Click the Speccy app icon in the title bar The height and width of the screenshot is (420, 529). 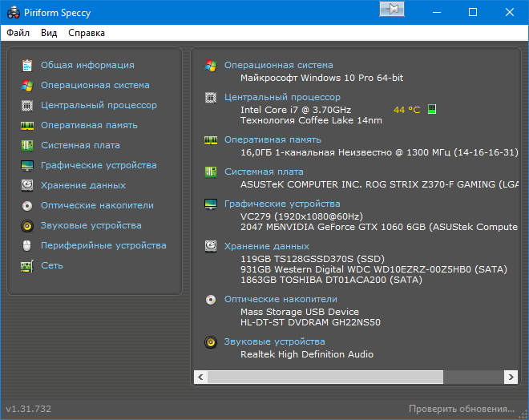point(14,13)
